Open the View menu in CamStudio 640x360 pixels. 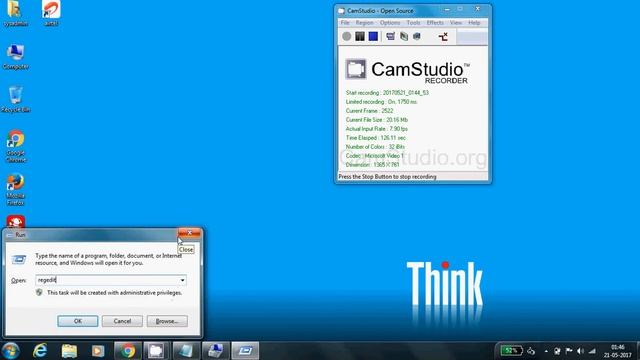tap(456, 23)
